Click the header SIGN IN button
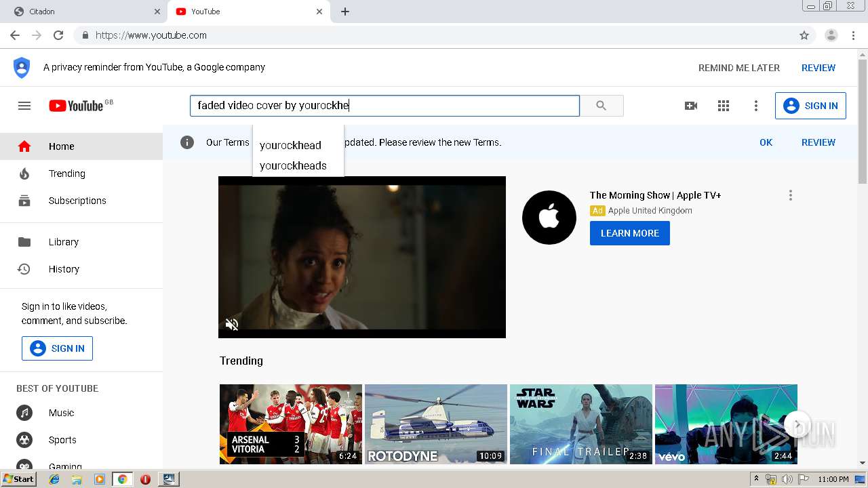The height and width of the screenshot is (488, 868). 810,106
